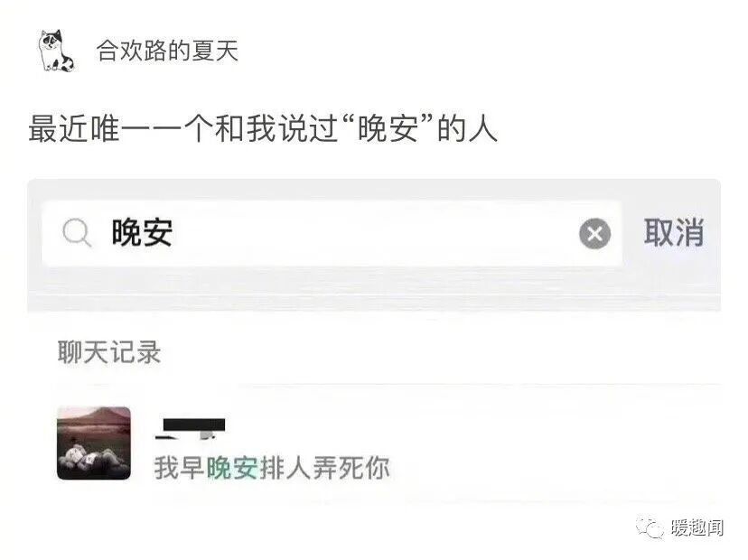Open the chat result avatar thumbnail

pos(94,443)
